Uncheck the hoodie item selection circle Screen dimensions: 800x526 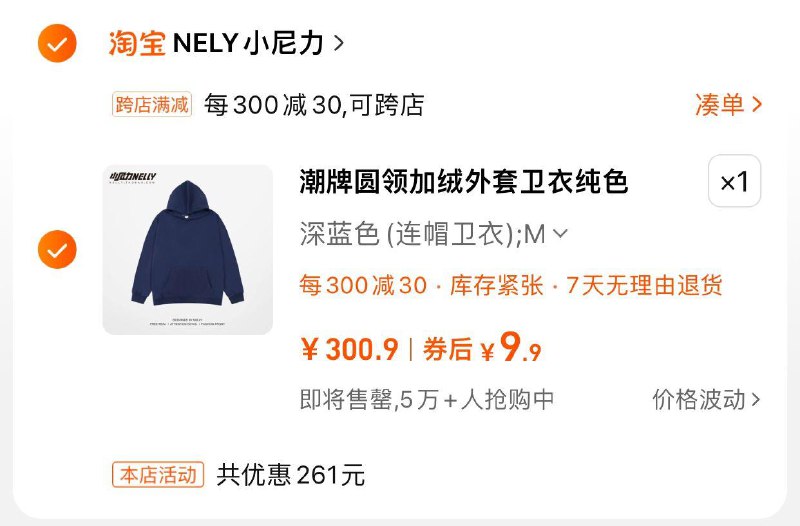tap(57, 249)
